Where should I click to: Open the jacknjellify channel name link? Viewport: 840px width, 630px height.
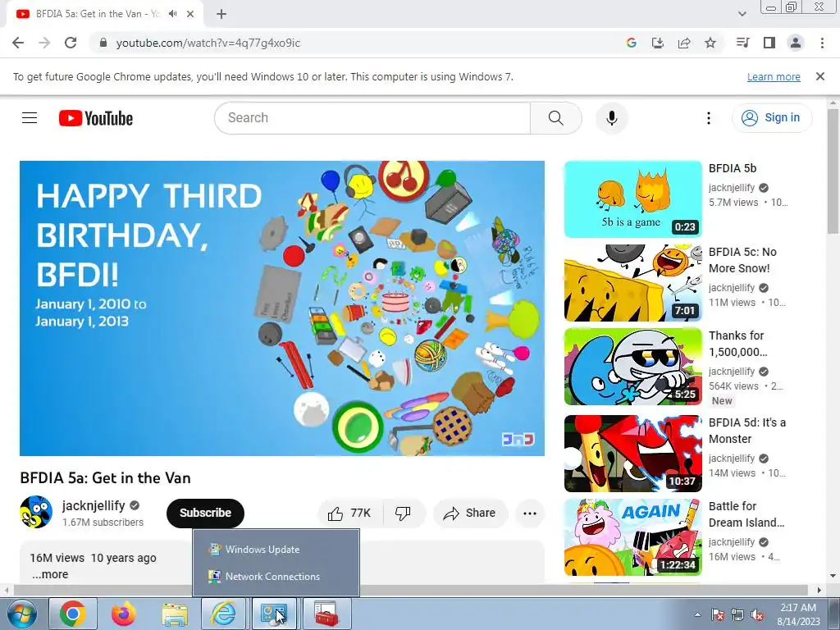pyautogui.click(x=94, y=505)
